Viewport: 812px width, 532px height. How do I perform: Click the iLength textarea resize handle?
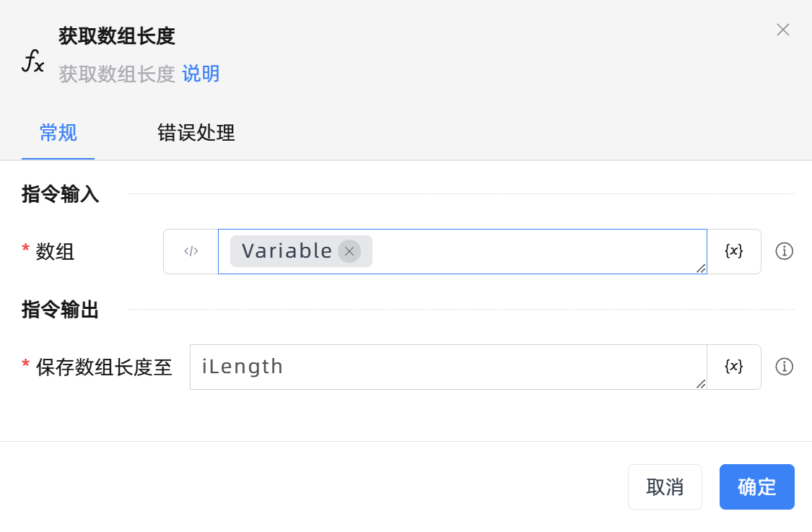701,384
